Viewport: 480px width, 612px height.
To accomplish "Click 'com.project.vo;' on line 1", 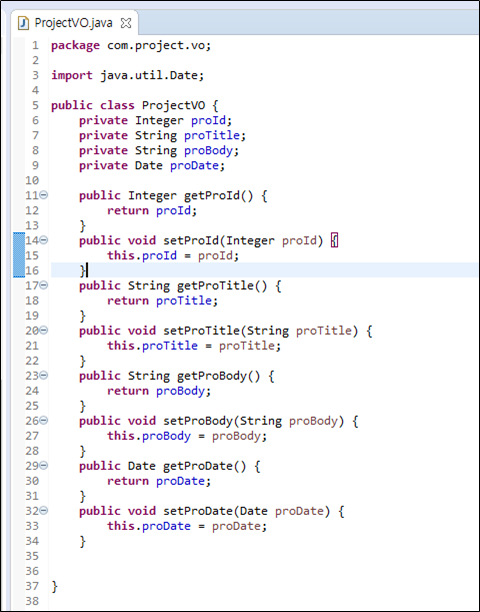I will [159, 46].
